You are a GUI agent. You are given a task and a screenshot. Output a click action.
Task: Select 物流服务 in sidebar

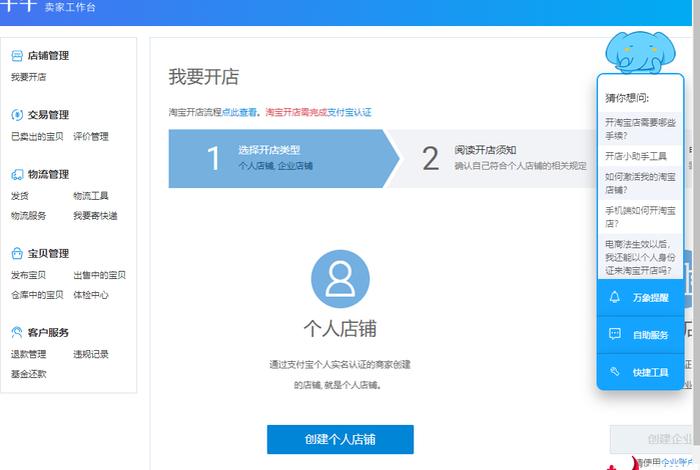[29, 216]
